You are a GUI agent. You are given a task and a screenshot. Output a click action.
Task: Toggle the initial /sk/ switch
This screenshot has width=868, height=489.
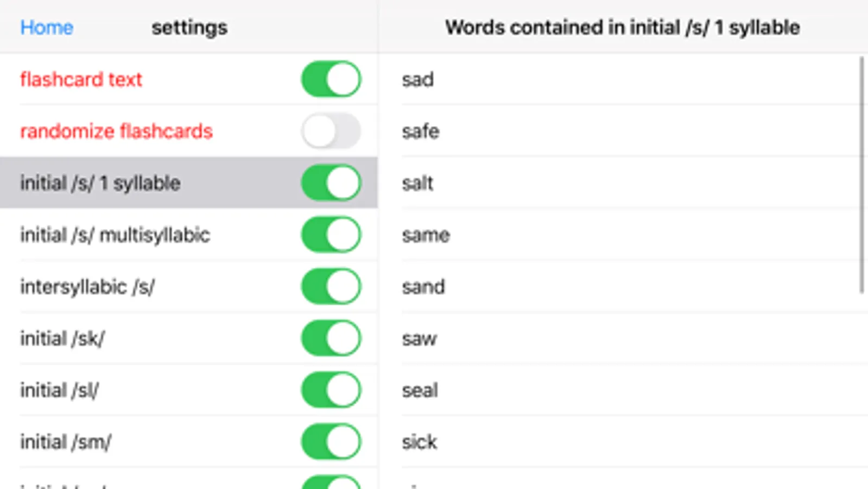(331, 338)
